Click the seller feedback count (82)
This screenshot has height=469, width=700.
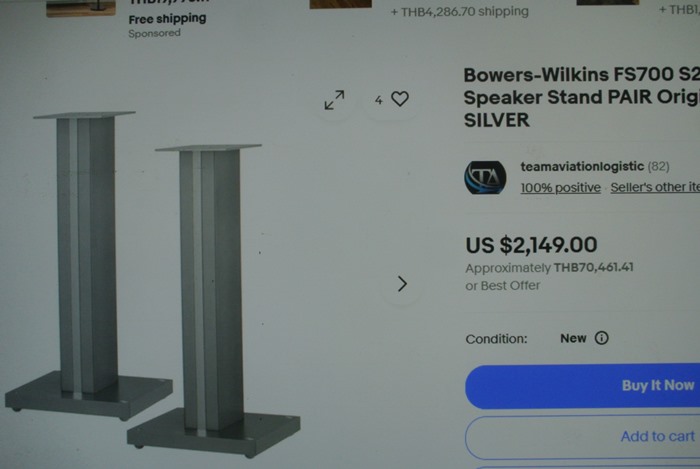(658, 166)
